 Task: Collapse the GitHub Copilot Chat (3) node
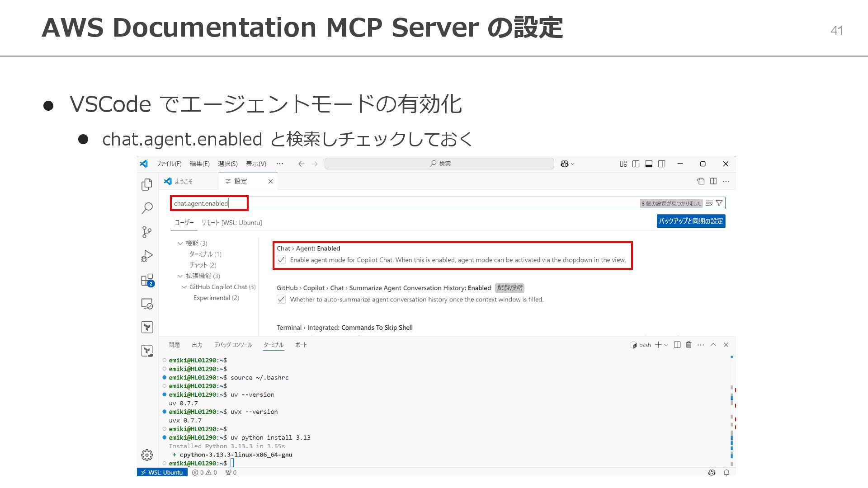pos(184,287)
